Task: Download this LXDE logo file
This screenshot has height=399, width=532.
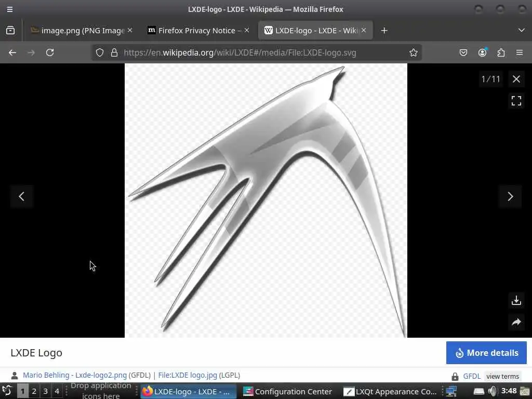Action: coord(516,300)
